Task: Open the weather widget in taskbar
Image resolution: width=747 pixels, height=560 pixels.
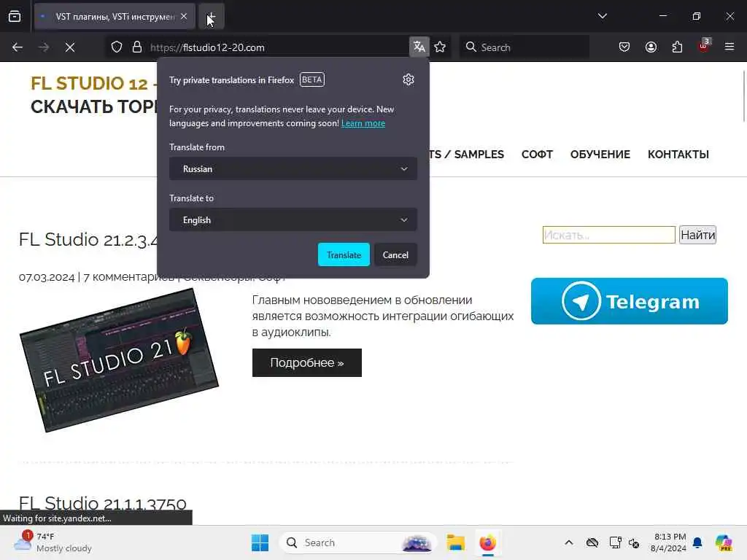Action: click(53, 542)
